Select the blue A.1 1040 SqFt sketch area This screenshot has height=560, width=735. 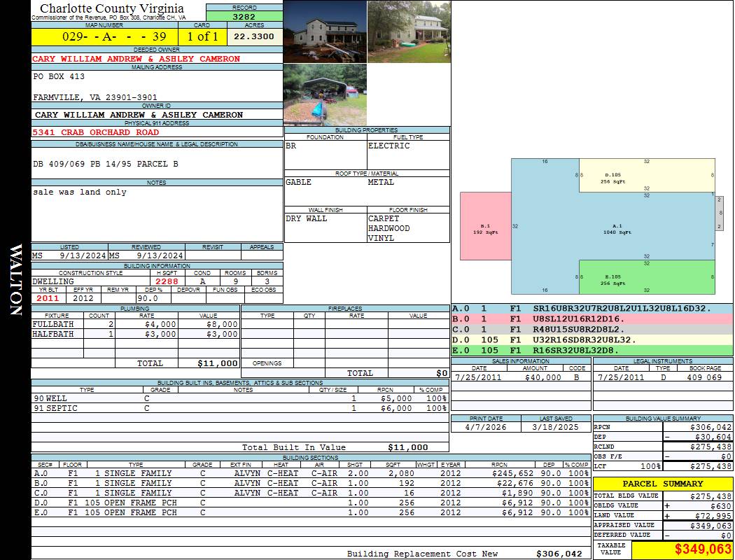(616, 228)
